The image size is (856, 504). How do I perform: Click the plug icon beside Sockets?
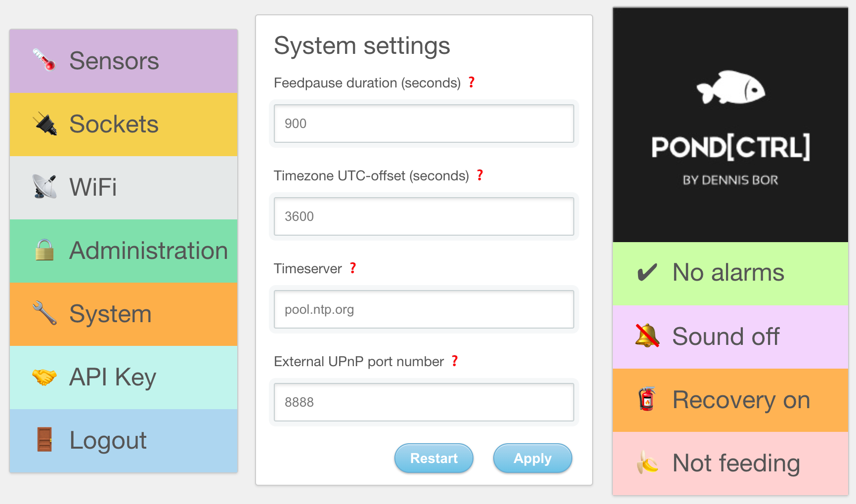pyautogui.click(x=45, y=124)
